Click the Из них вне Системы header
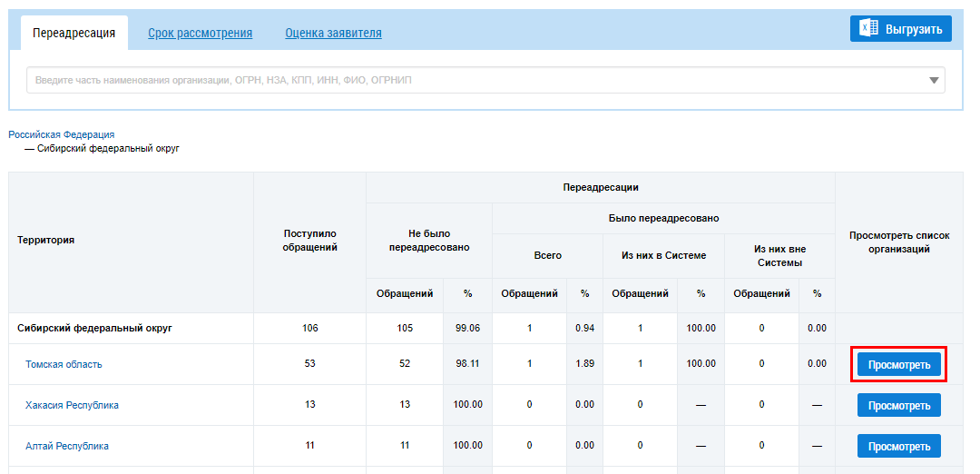Image resolution: width=980 pixels, height=474 pixels. tap(779, 255)
